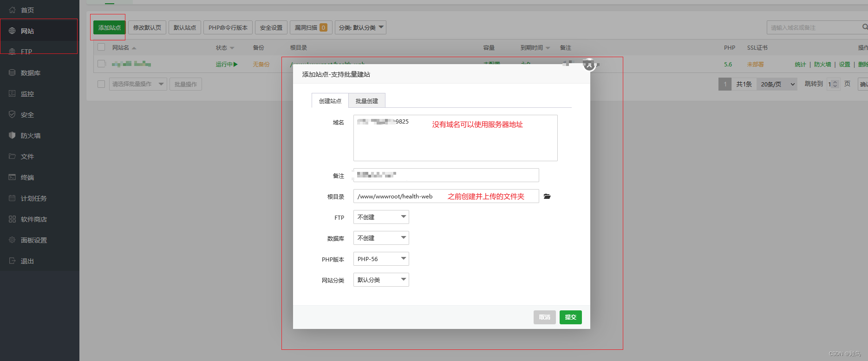Click the 漏洞扫描 button
Viewport: 868px width, 361px height.
(x=311, y=27)
